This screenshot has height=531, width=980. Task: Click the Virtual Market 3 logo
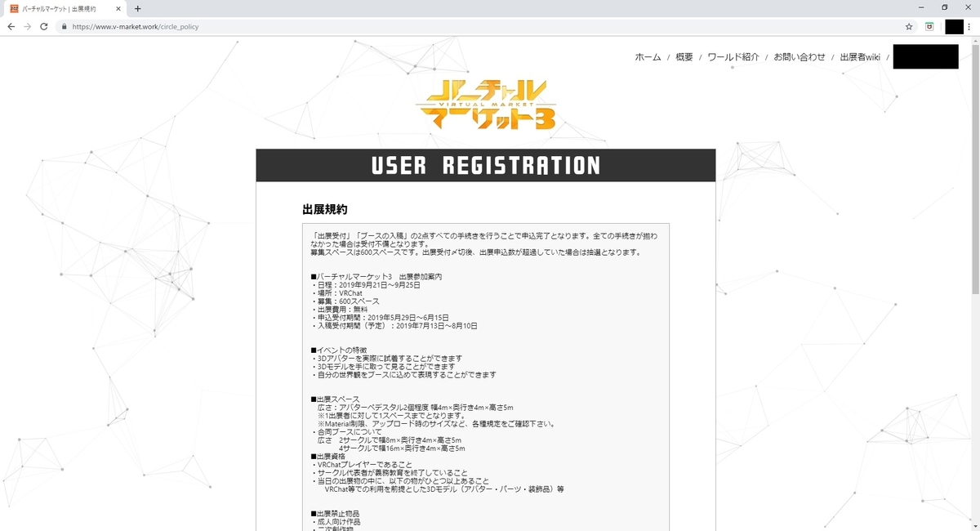pos(485,104)
